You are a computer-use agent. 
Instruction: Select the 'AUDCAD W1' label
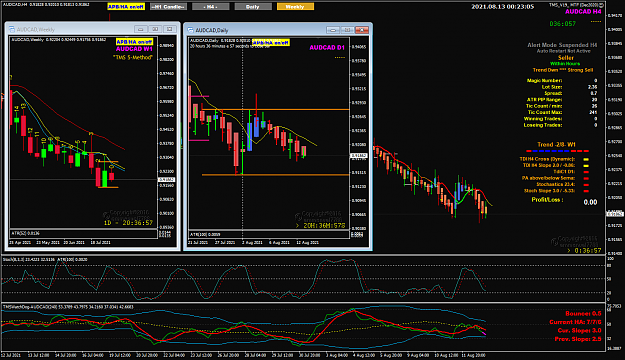pos(134,49)
